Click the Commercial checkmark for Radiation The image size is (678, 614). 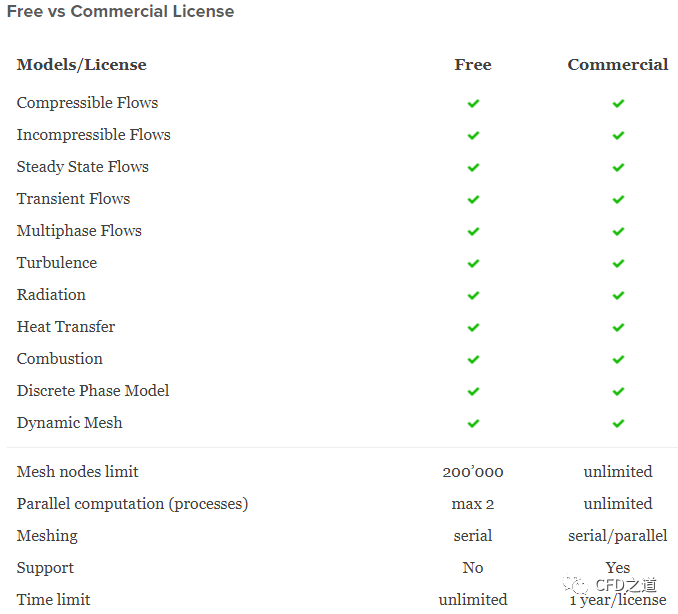pyautogui.click(x=618, y=295)
